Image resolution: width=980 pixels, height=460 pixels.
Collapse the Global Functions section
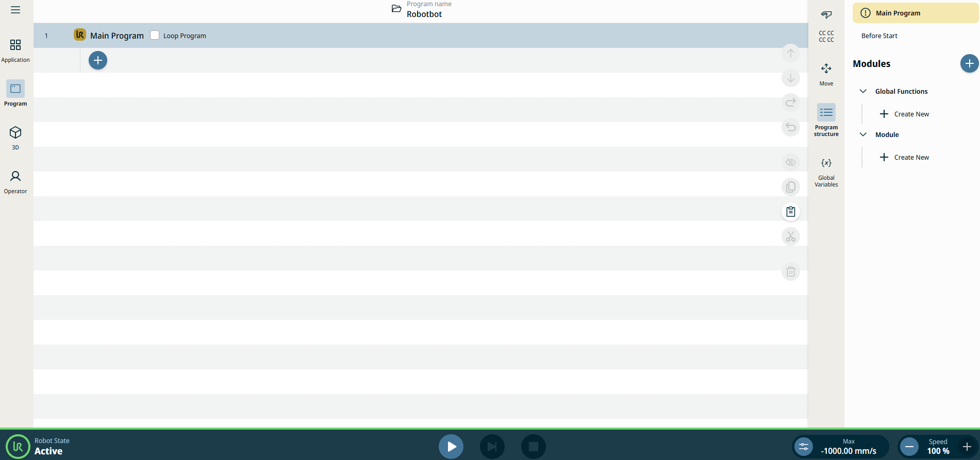click(x=863, y=91)
